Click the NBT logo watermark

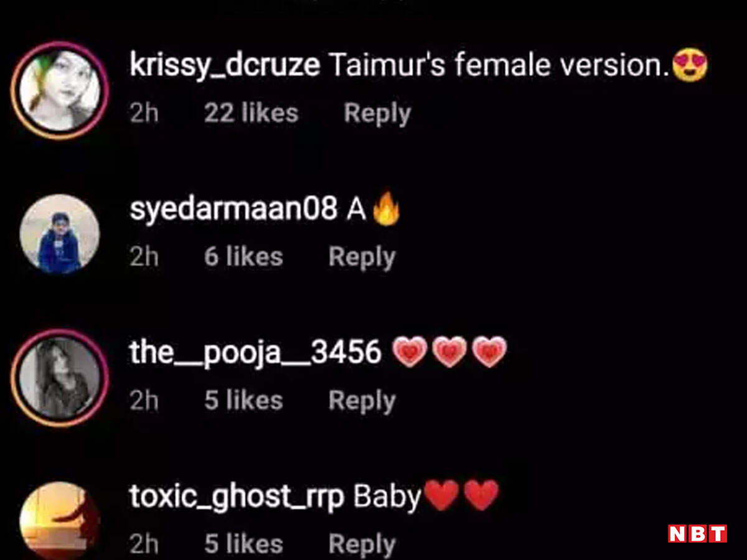697,534
